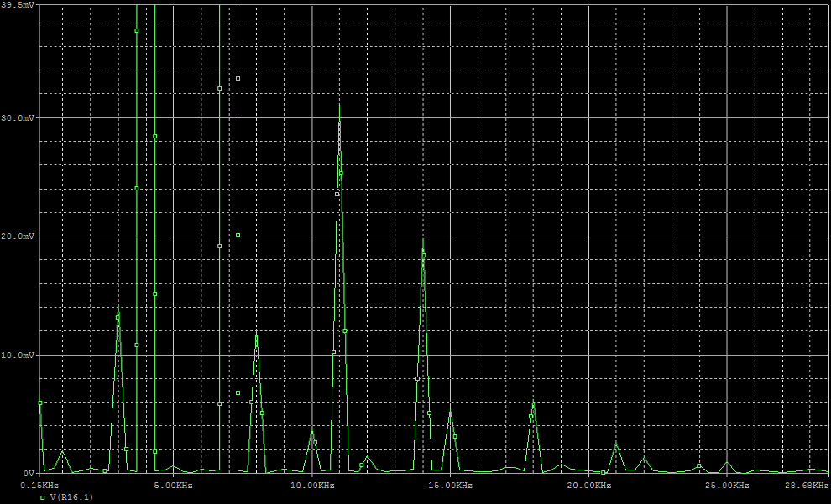Viewport: 831px width, 504px height.
Task: Click the spectrum peak near 14 KHz
Action: tap(423, 239)
